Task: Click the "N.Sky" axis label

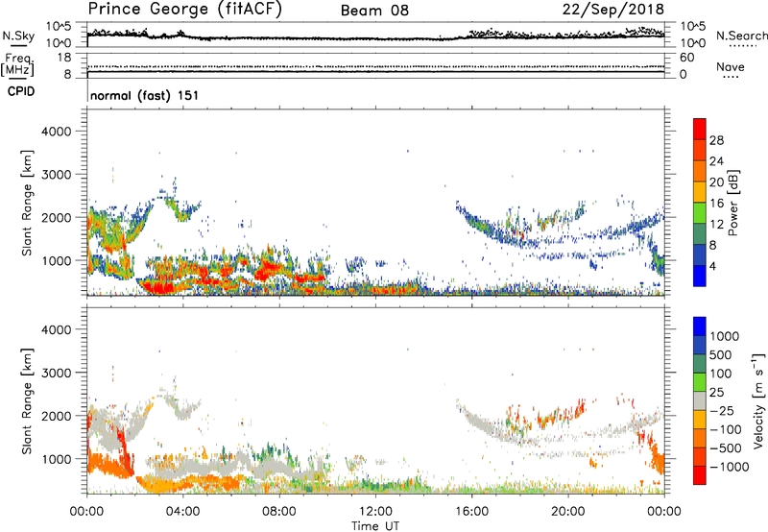Action: click(x=18, y=36)
